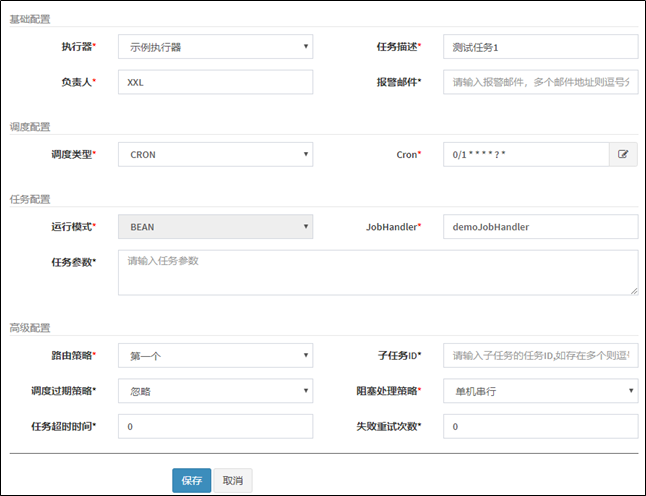Click the 子任务ID input field
Screen dimensions: 646x496
(540, 355)
